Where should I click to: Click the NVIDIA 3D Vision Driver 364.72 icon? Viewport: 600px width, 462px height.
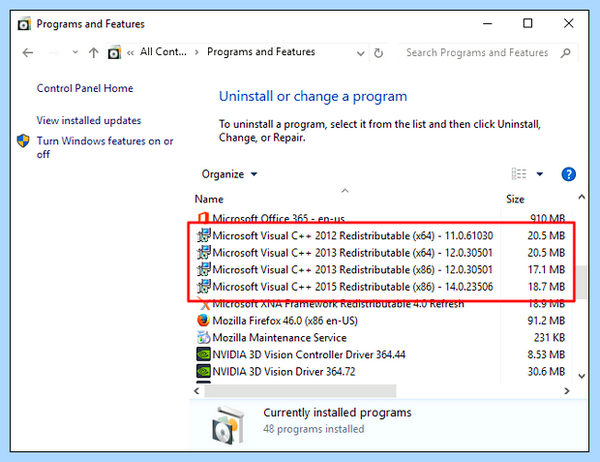(203, 371)
